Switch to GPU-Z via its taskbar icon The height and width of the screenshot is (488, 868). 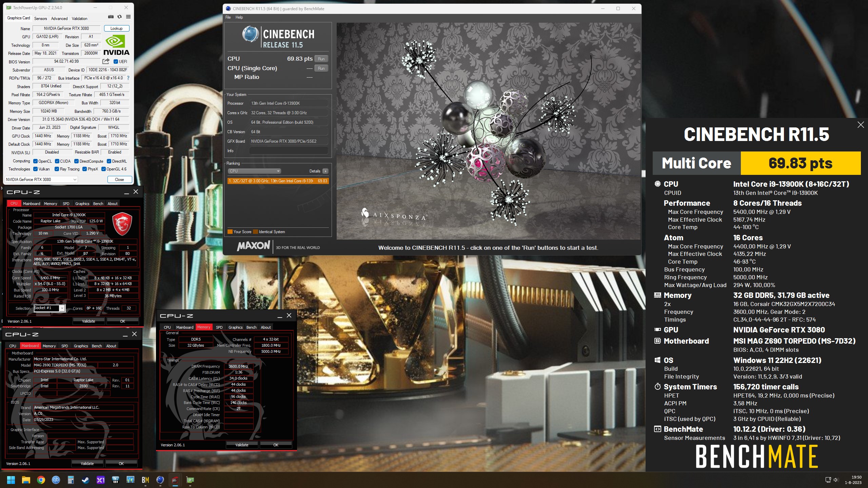point(190,480)
